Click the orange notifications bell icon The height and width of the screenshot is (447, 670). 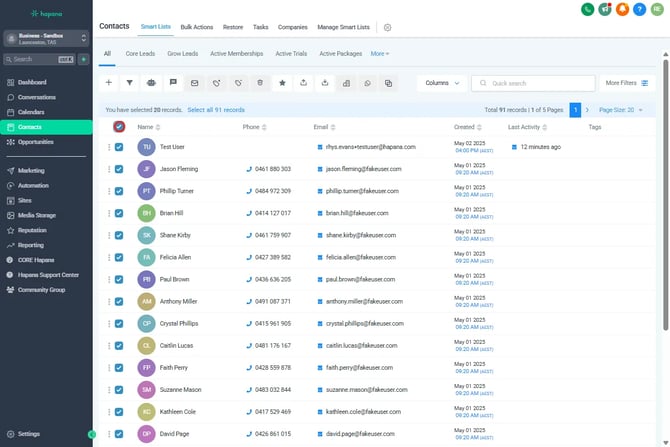pos(623,9)
